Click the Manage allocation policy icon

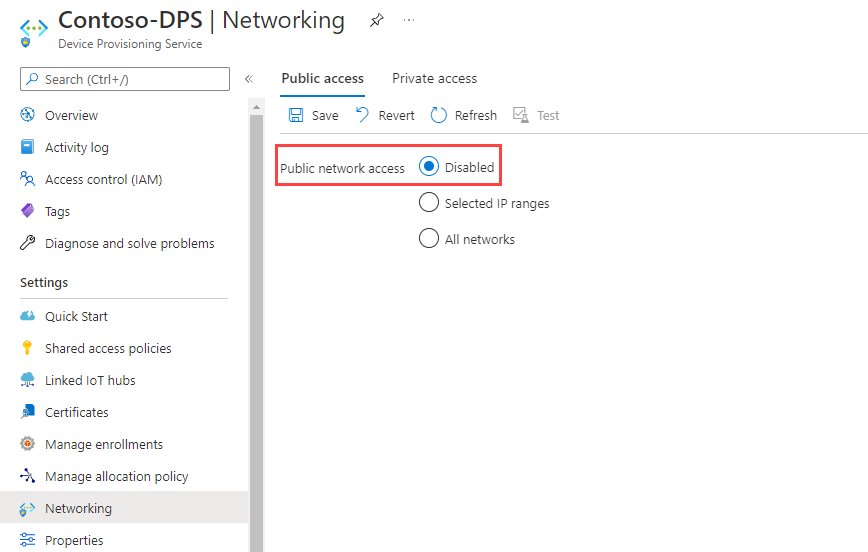pos(27,476)
